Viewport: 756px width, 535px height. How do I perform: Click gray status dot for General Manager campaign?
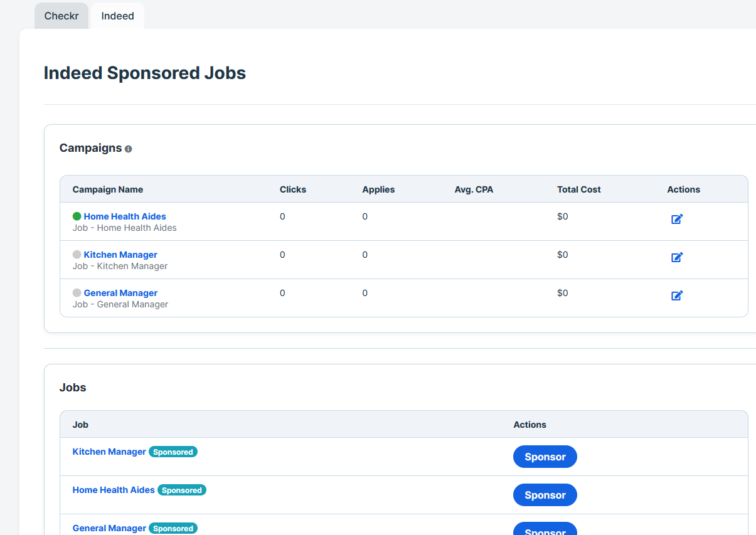(77, 293)
